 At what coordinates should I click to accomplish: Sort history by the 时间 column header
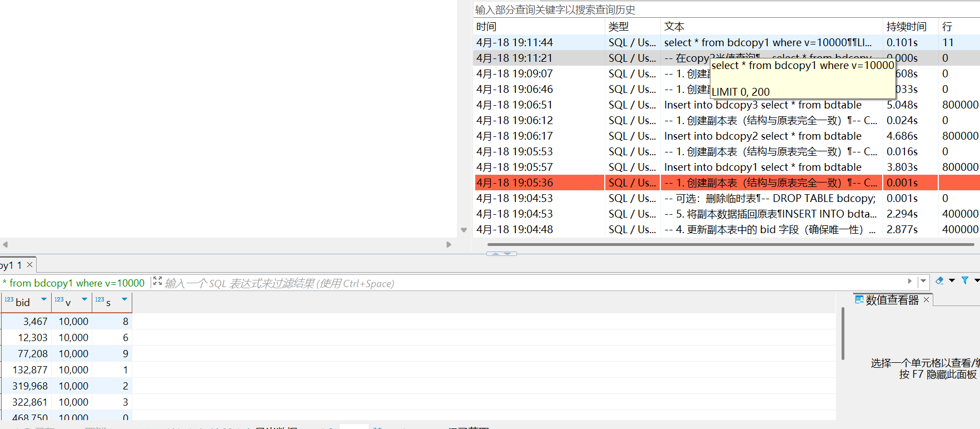tap(486, 27)
